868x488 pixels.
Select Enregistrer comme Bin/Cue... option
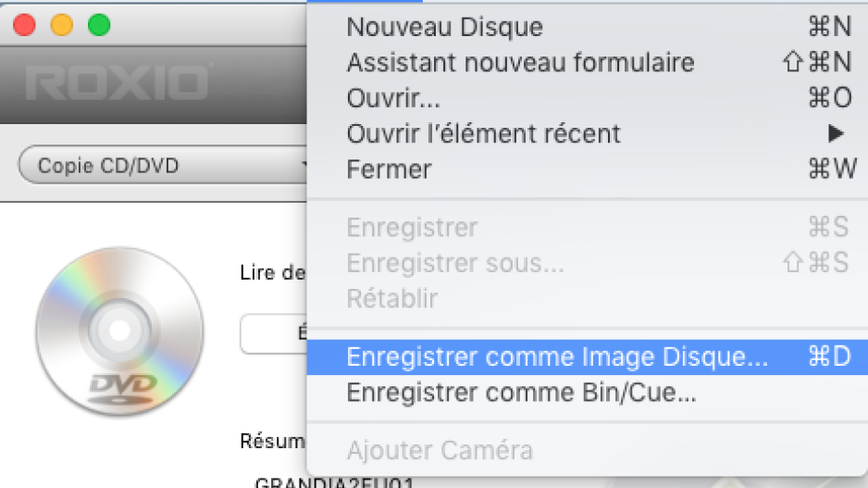click(x=588, y=393)
